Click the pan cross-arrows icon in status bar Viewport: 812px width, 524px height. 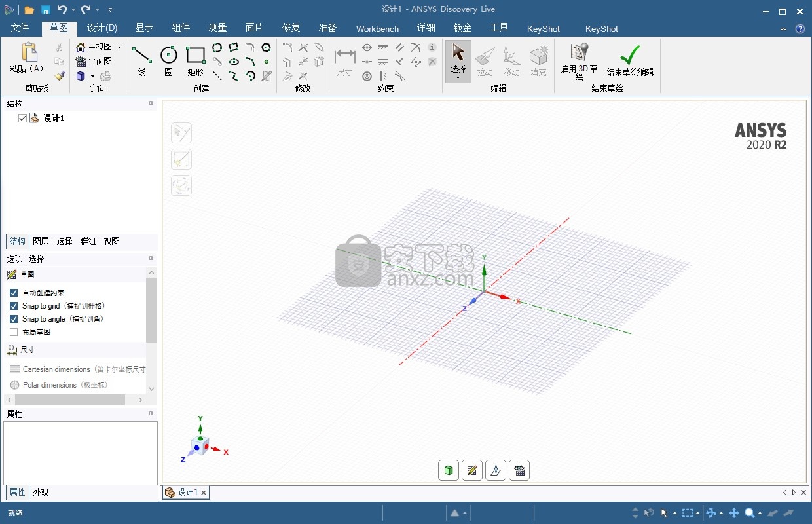(x=734, y=513)
